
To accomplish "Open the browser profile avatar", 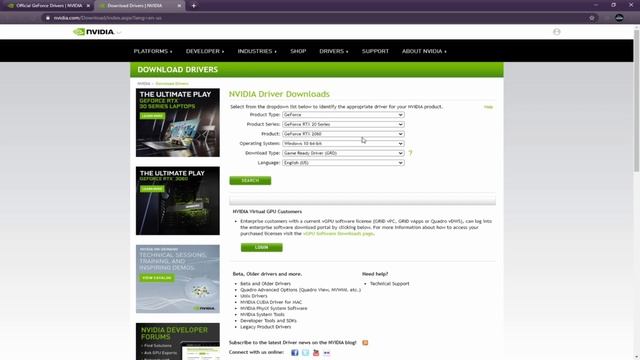I will pyautogui.click(x=619, y=18).
